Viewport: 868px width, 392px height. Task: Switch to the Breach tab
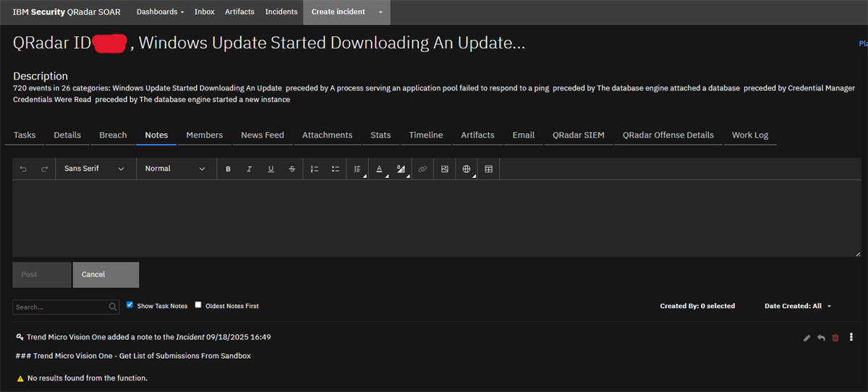click(113, 135)
